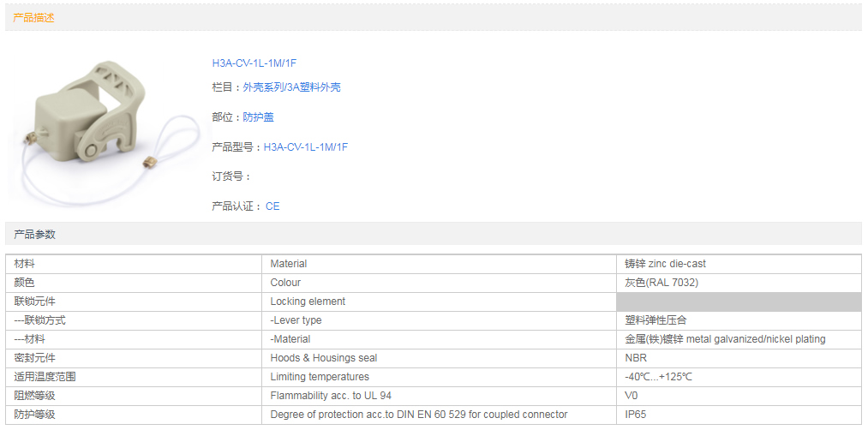Click the gray shaded Locking element cell
The height and width of the screenshot is (430, 868).
[x=738, y=302]
